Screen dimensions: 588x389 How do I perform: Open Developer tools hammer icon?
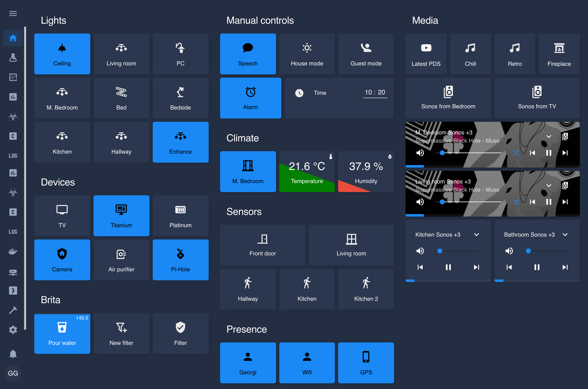pyautogui.click(x=13, y=310)
